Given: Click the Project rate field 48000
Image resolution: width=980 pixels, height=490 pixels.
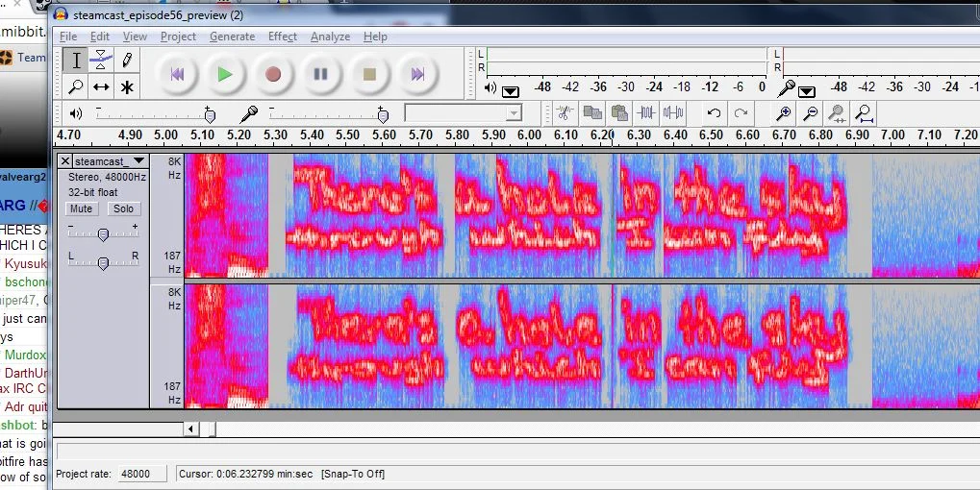Looking at the screenshot, I should tap(143, 474).
